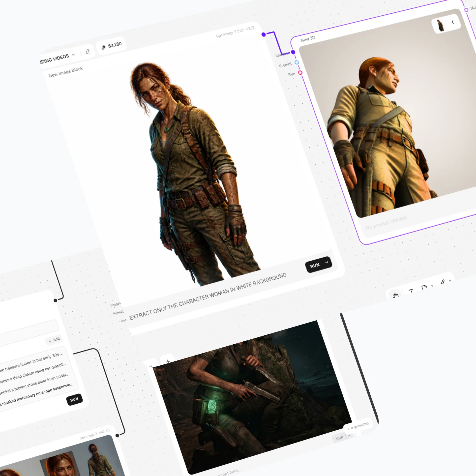Click the 'No prompt needed' text

point(386,223)
